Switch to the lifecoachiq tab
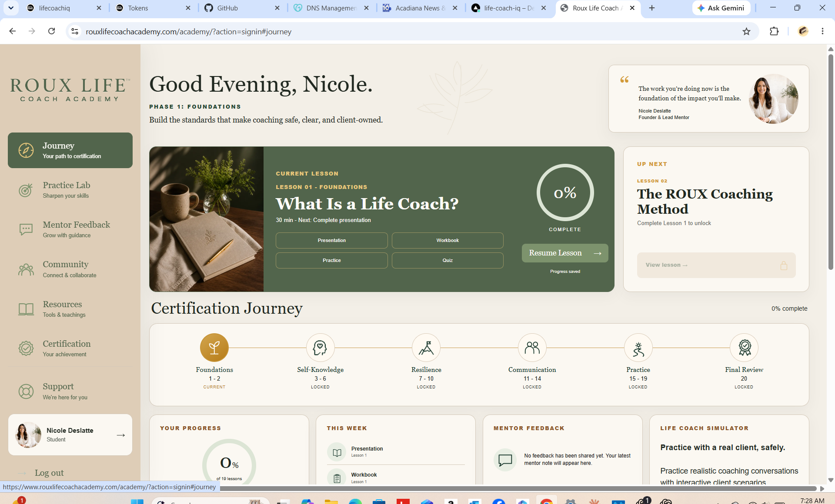 (64, 8)
